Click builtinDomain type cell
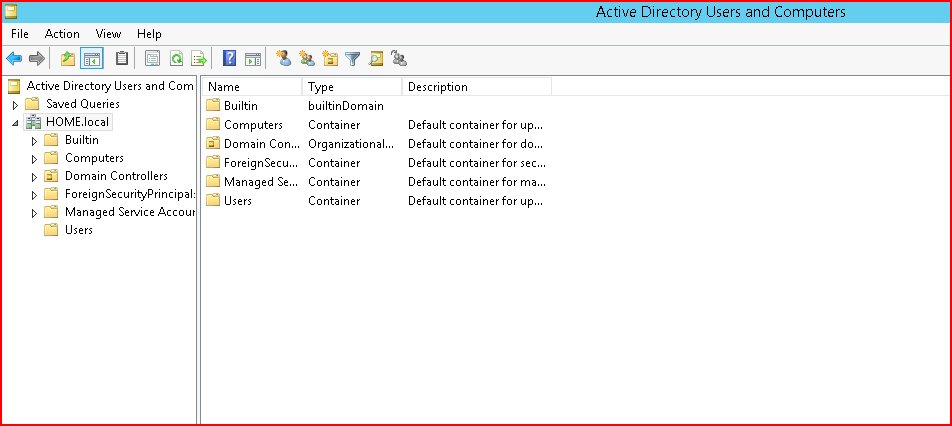Screen dimensions: 952x426 point(345,106)
